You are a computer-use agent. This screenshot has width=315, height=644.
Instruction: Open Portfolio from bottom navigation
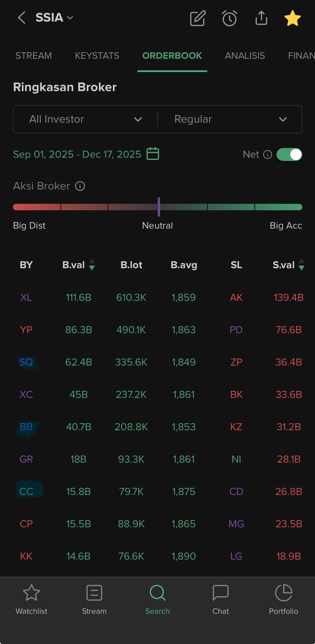[283, 600]
